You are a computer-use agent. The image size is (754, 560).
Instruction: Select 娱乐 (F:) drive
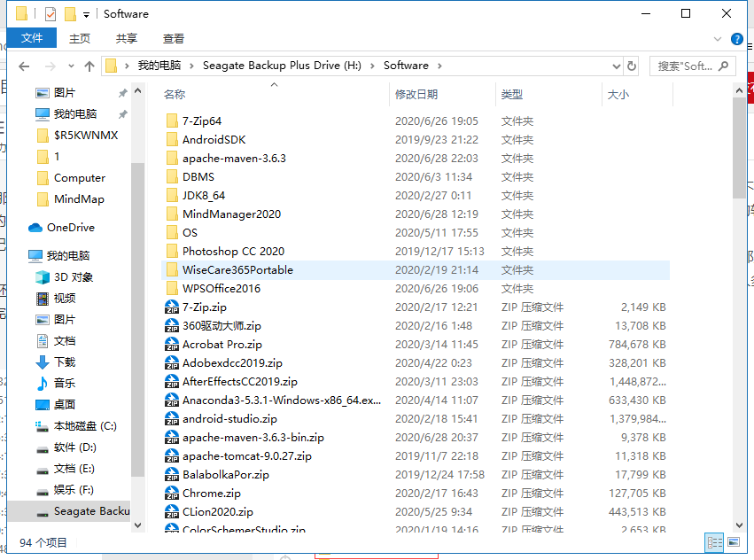coord(73,490)
